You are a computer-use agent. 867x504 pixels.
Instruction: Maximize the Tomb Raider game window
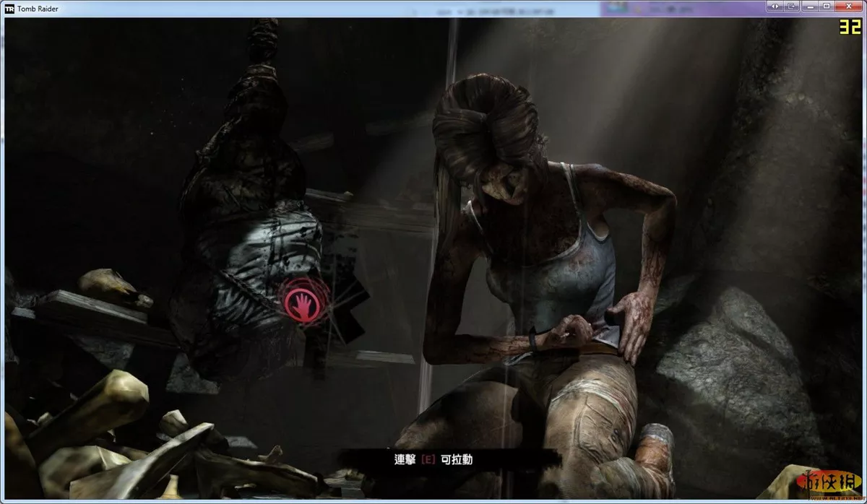[x=828, y=6]
